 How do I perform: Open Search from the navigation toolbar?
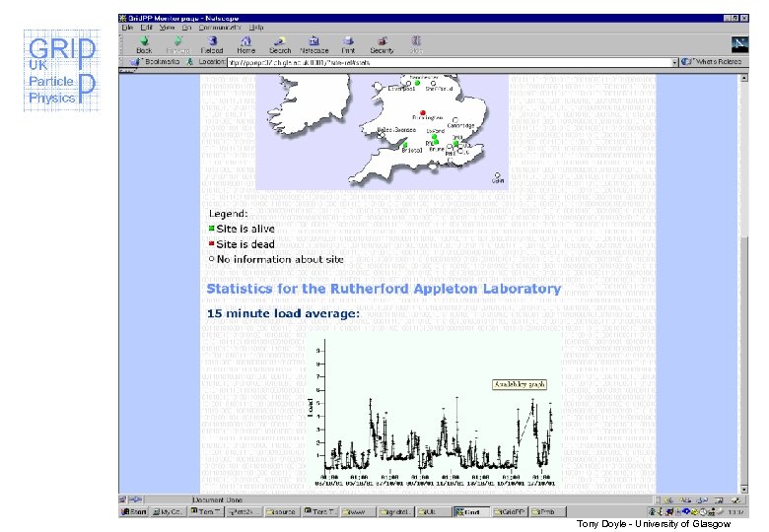point(280,43)
